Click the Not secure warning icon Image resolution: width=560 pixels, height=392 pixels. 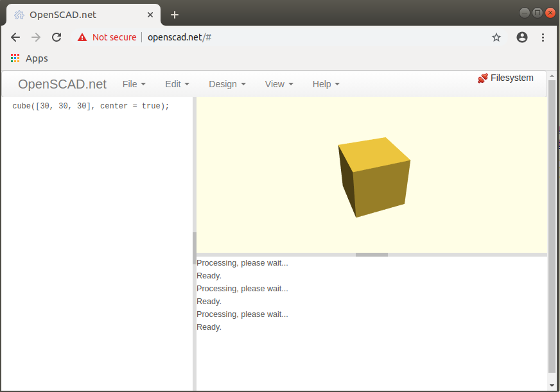[x=82, y=37]
